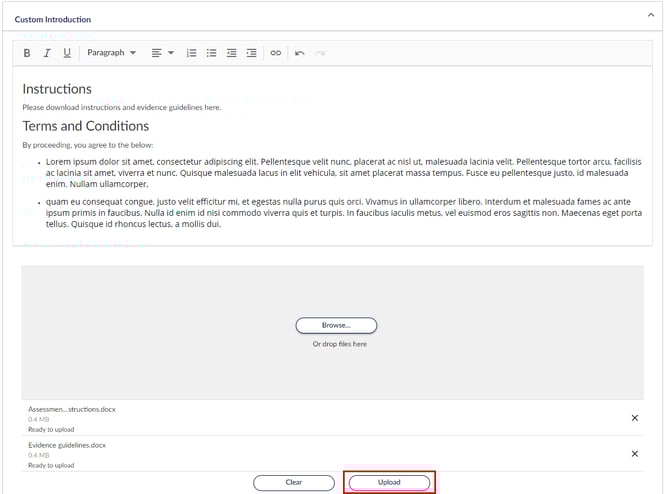Toggle italic text formatting
Screen dimensions: 670x494
point(47,53)
